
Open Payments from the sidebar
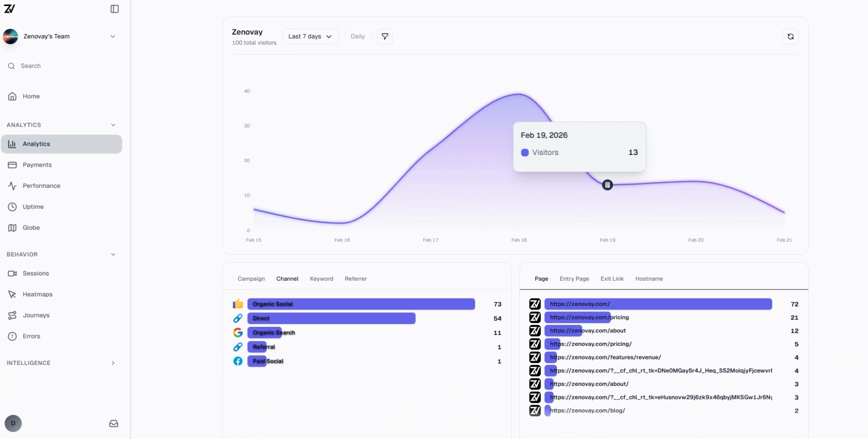click(37, 165)
